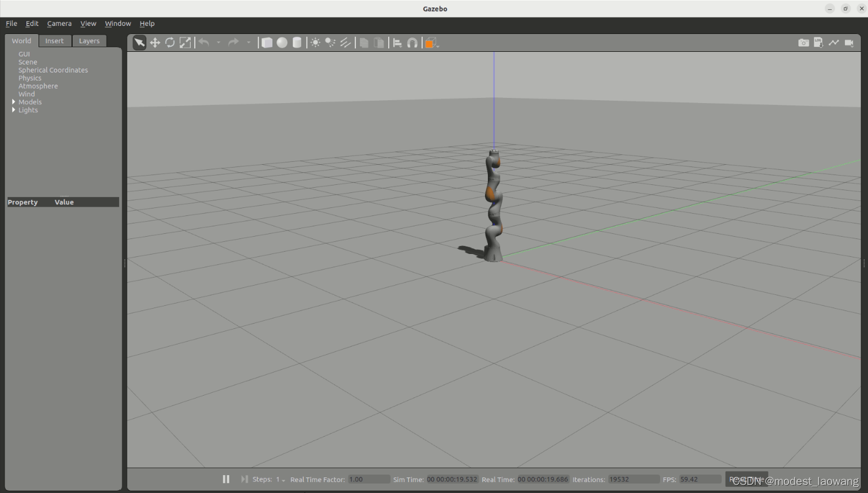Open the File menu
Viewport: 868px width, 493px height.
pyautogui.click(x=12, y=24)
